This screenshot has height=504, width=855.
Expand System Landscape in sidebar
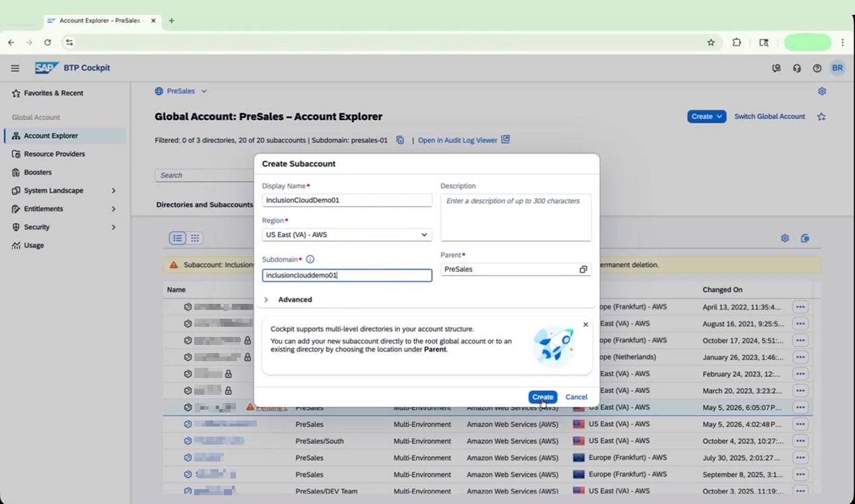(113, 191)
